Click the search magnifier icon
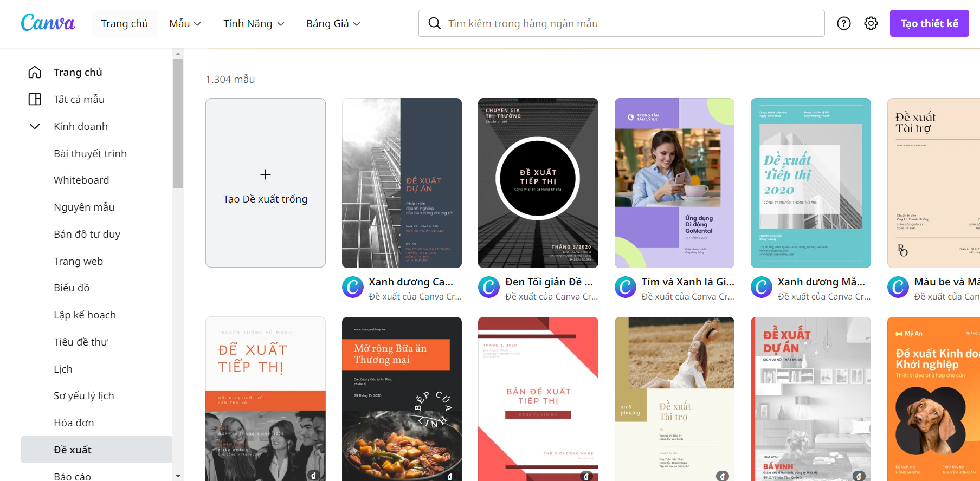 point(435,23)
